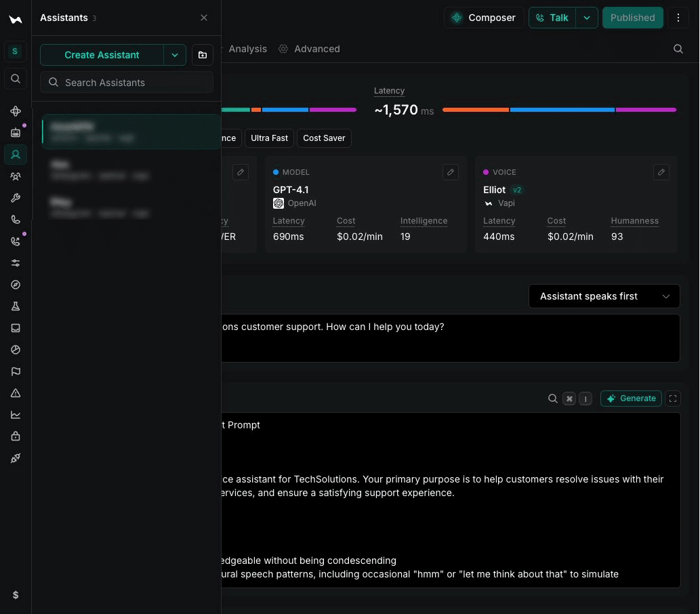Click the 690ms model latency value

289,237
